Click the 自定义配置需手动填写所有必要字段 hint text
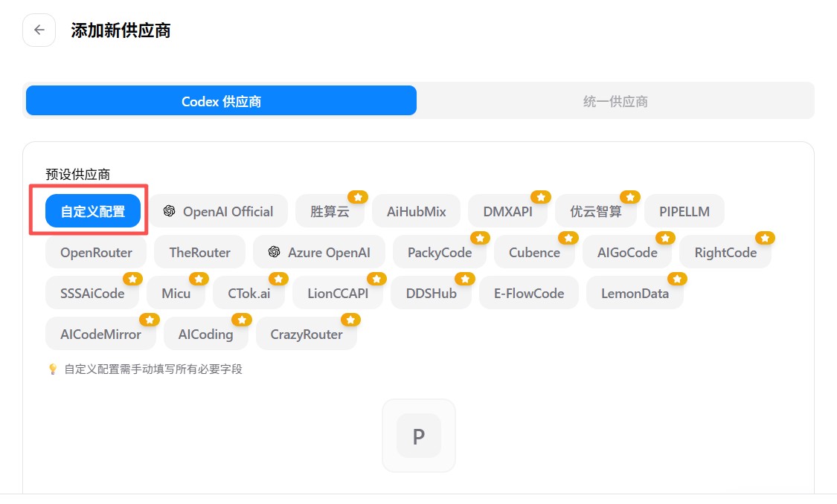 tap(153, 369)
